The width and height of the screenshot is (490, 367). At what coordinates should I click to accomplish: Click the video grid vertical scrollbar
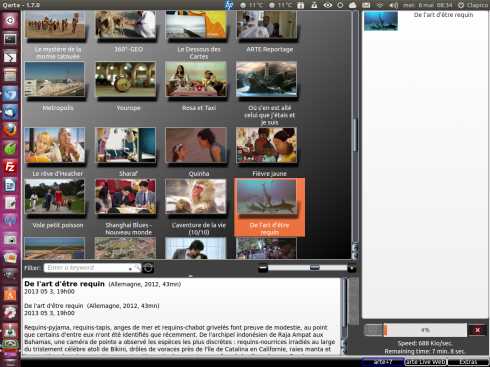tap(355, 133)
